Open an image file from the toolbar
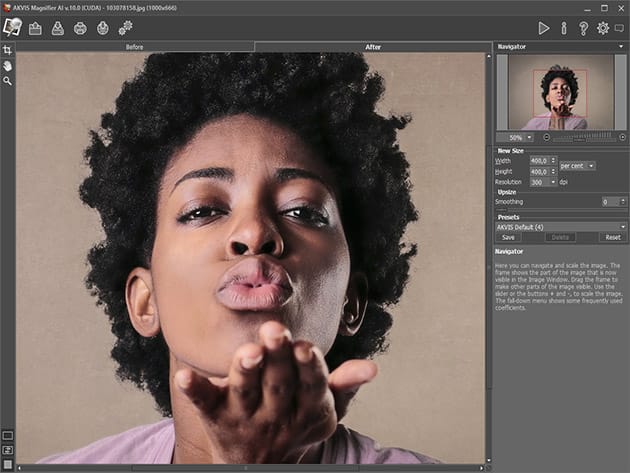Image resolution: width=630 pixels, height=473 pixels. click(x=35, y=28)
